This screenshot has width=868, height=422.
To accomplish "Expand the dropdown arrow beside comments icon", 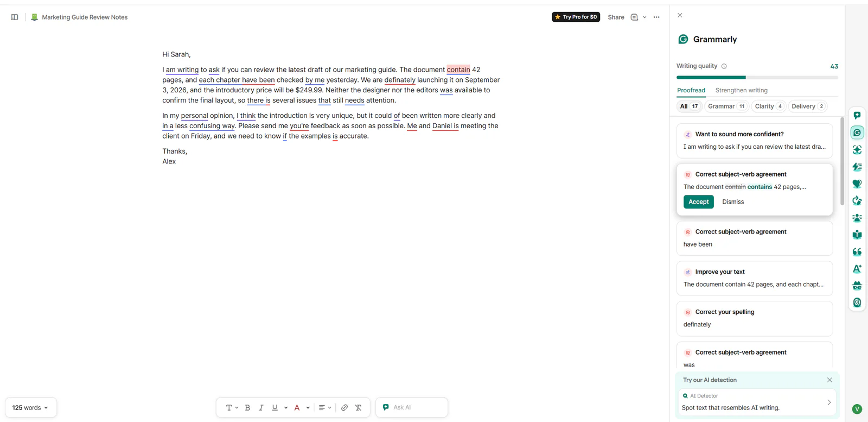I will [644, 17].
